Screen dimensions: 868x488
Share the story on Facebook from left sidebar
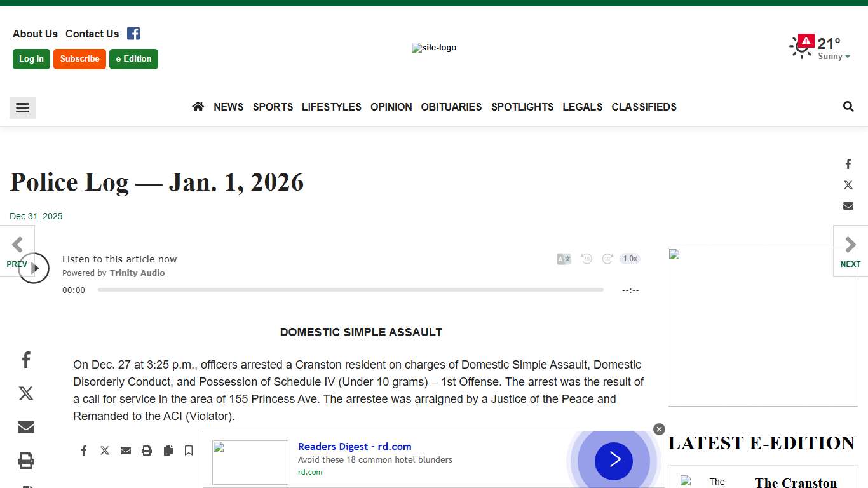25,360
